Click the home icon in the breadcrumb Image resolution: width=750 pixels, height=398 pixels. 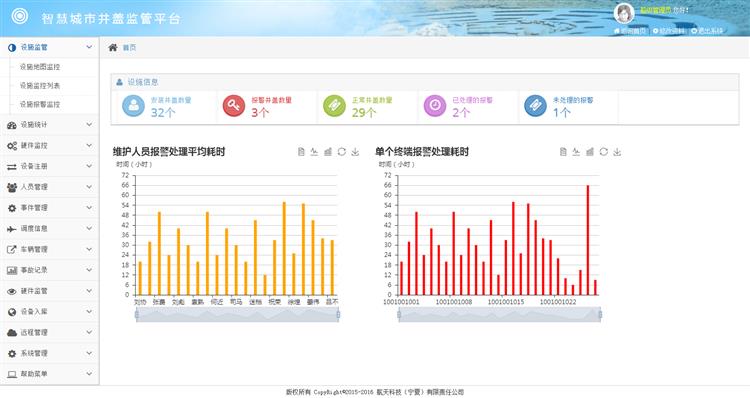[x=113, y=47]
